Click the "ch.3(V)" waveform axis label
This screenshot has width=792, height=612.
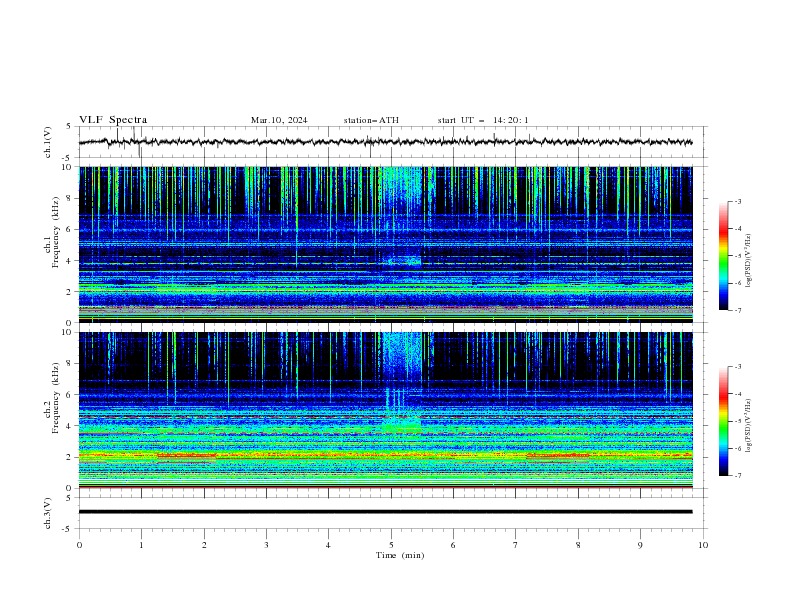(x=48, y=513)
